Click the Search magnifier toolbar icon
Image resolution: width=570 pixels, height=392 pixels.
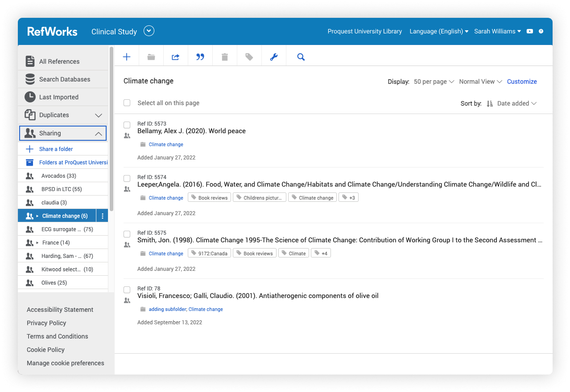[x=301, y=57]
